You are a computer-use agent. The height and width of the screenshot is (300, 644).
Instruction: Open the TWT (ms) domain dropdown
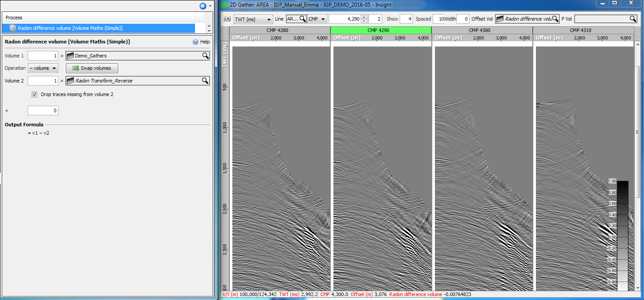[253, 19]
